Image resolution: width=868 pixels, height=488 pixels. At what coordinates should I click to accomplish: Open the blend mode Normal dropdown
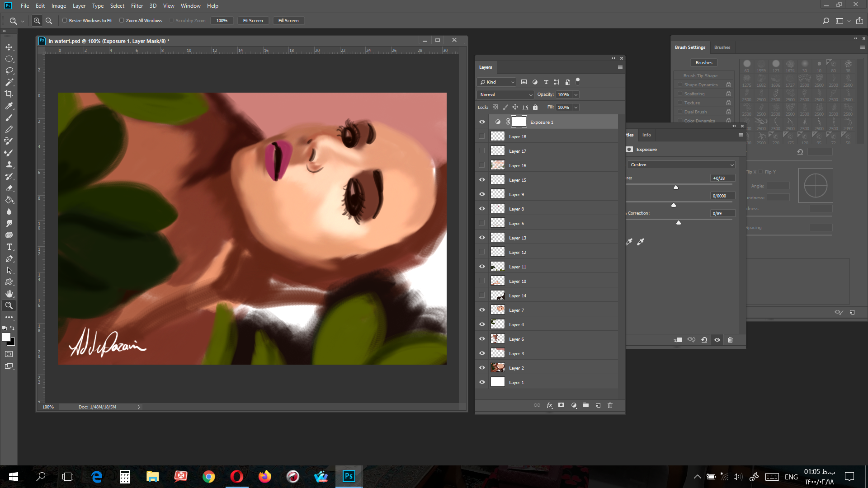(x=506, y=95)
